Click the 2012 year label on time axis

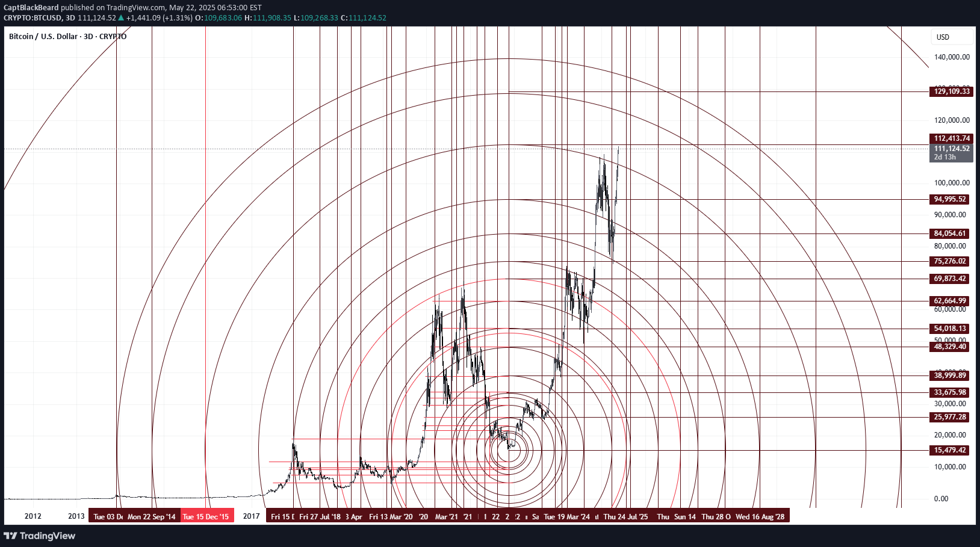pos(32,516)
